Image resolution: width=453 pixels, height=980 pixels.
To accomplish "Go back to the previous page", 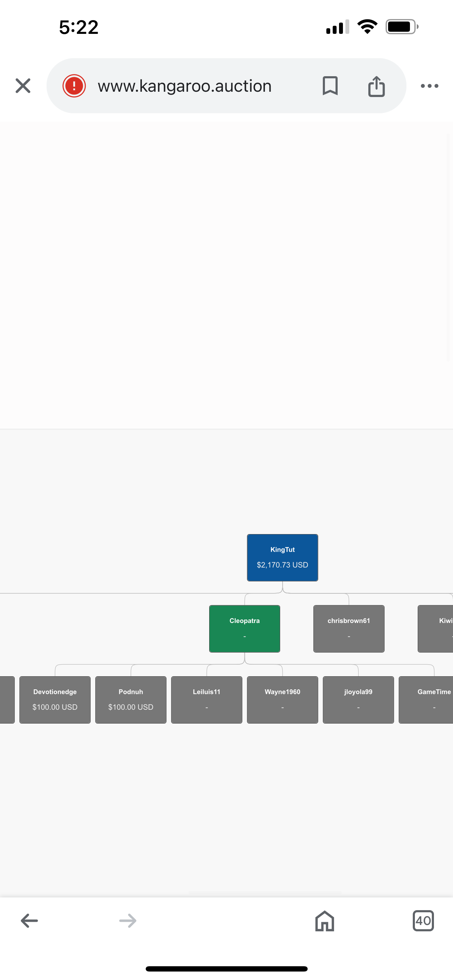I will click(x=29, y=921).
